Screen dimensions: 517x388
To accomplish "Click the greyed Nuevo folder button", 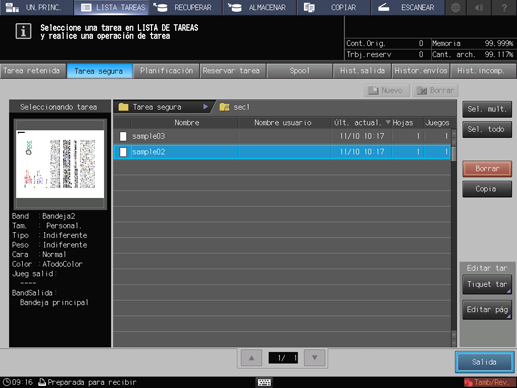I will pyautogui.click(x=386, y=90).
